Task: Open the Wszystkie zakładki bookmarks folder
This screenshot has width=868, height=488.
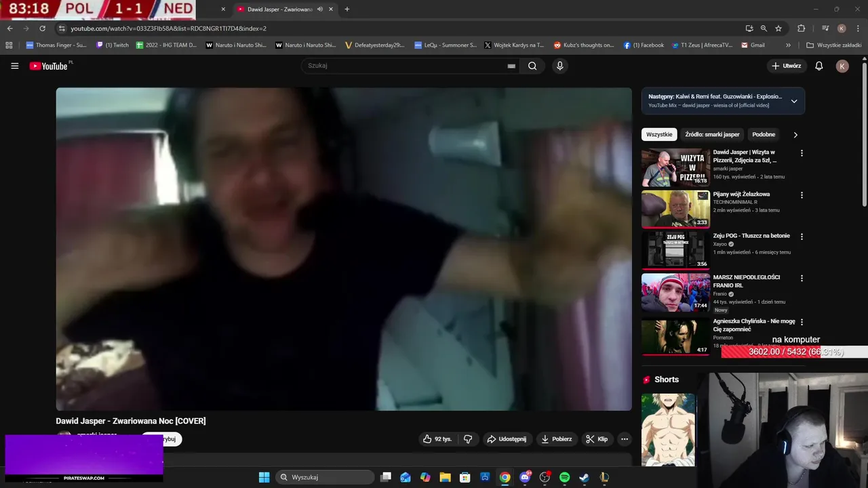Action: [x=834, y=45]
